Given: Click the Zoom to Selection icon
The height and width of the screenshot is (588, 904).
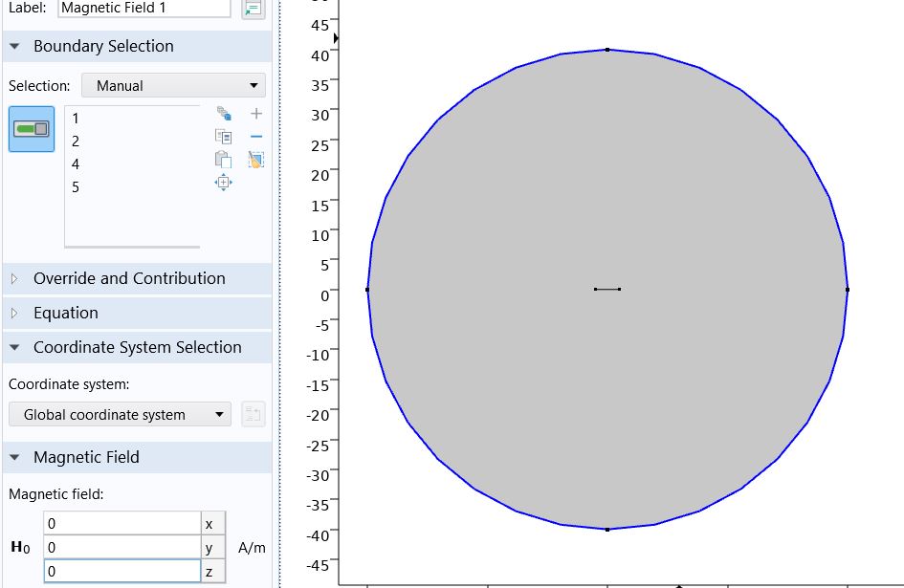Looking at the screenshot, I should click(224, 183).
